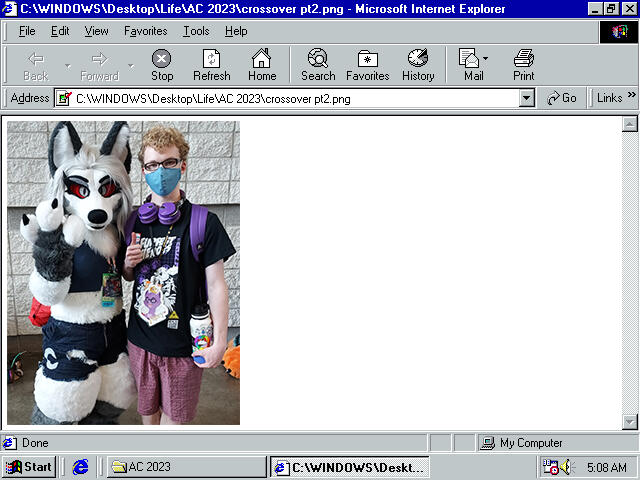This screenshot has height=480, width=640.
Task: Refresh the current page
Action: click(211, 65)
